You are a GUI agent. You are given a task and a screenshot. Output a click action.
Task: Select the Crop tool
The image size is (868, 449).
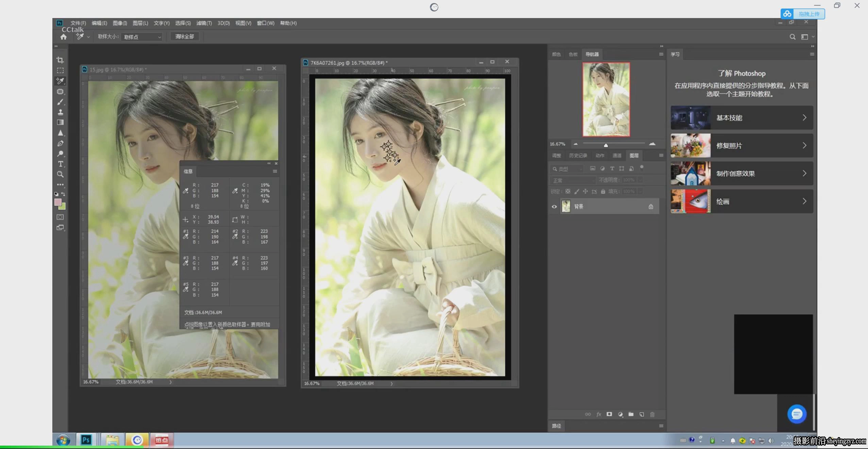click(x=60, y=60)
